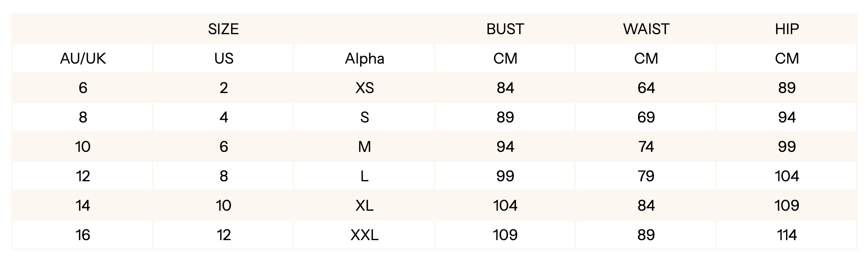The width and height of the screenshot is (868, 260).
Task: Click the L alpha size cell
Action: point(364,176)
